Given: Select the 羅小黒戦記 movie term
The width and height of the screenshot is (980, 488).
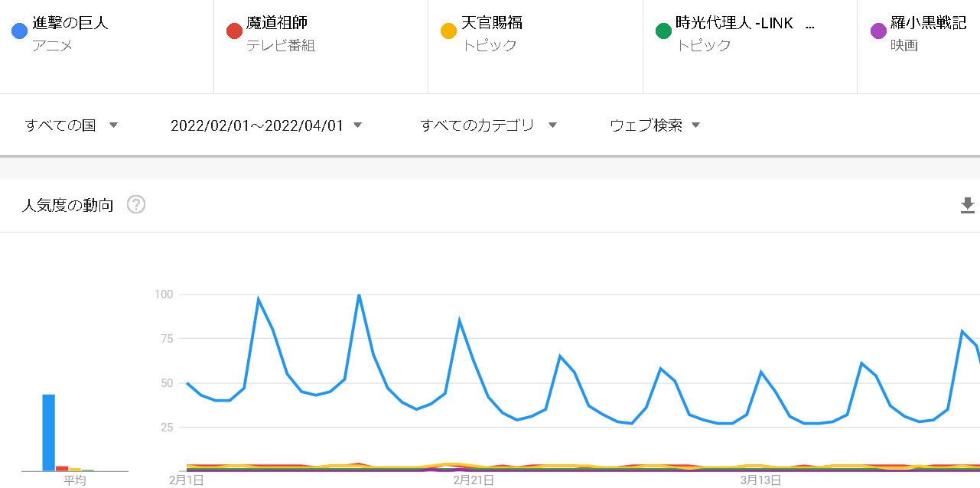Looking at the screenshot, I should coord(928,23).
